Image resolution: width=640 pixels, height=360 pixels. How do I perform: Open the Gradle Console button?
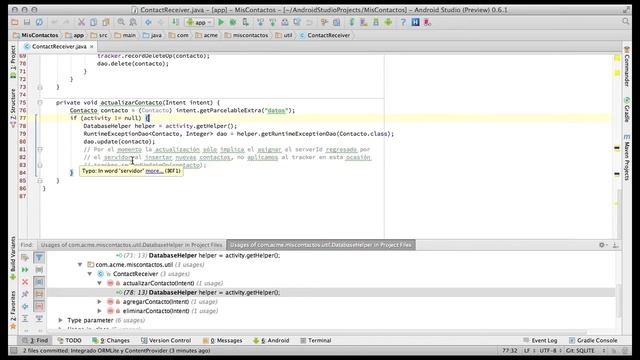(593, 340)
